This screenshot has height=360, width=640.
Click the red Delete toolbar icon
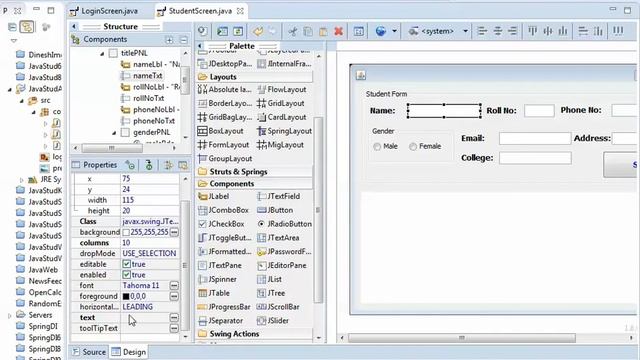coord(338,31)
